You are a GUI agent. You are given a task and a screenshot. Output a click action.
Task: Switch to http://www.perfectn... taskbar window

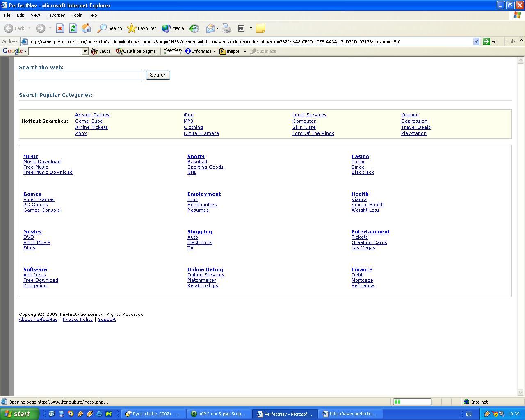click(x=351, y=414)
